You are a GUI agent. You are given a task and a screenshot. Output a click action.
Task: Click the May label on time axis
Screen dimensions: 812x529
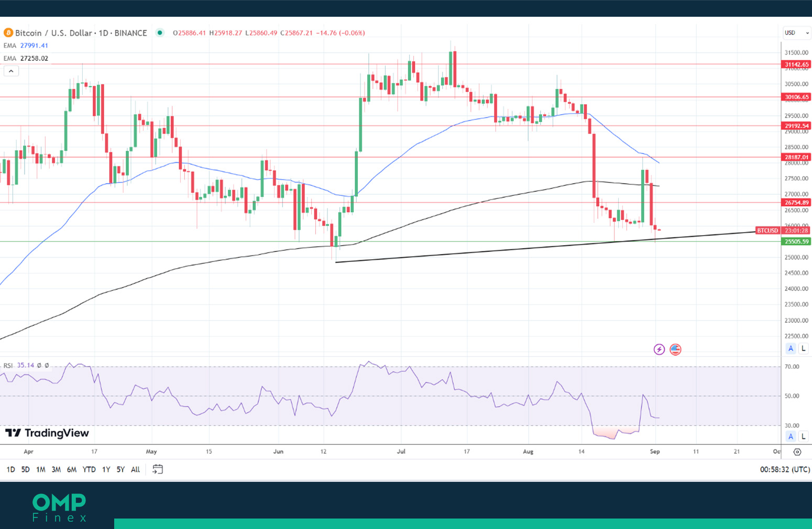(x=151, y=451)
